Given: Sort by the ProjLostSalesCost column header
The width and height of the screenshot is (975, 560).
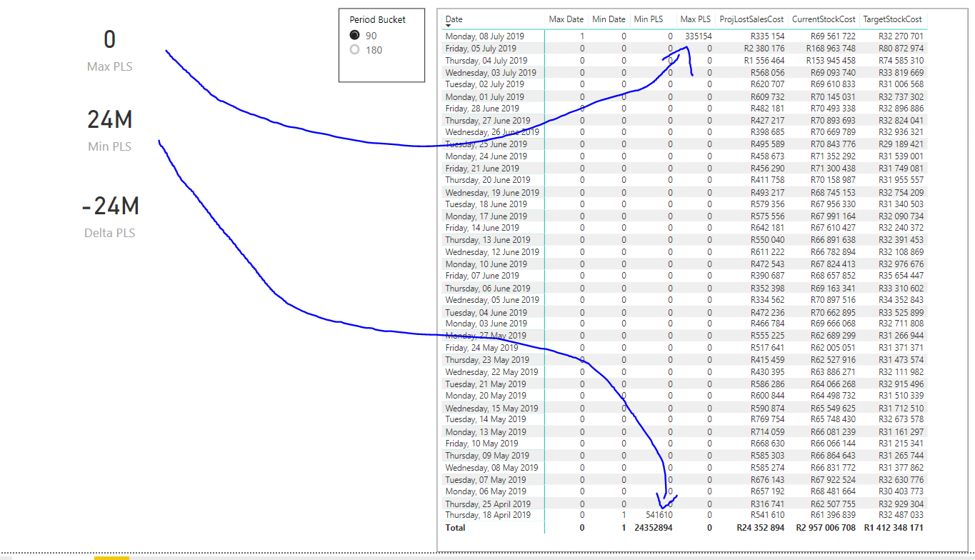Looking at the screenshot, I should [x=751, y=19].
